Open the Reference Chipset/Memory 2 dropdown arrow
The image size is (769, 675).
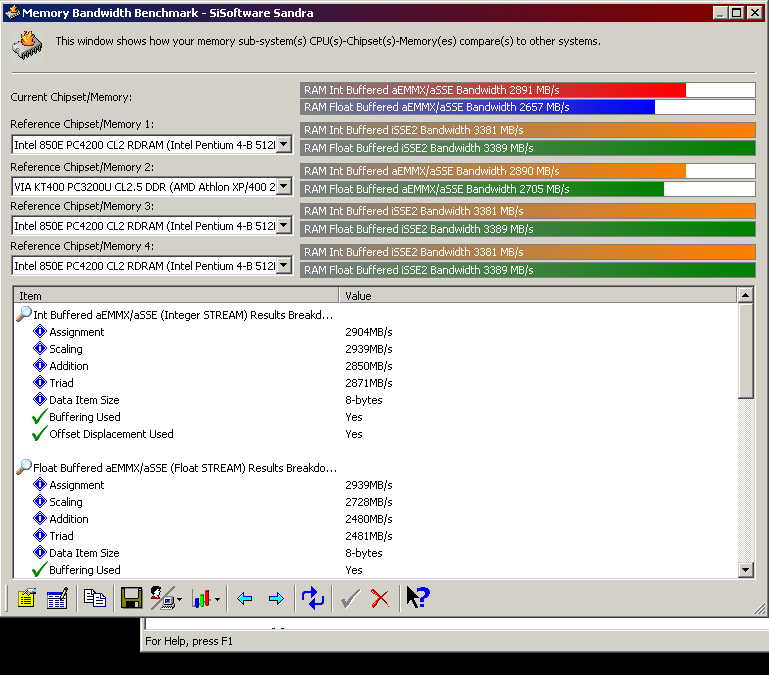[x=283, y=186]
